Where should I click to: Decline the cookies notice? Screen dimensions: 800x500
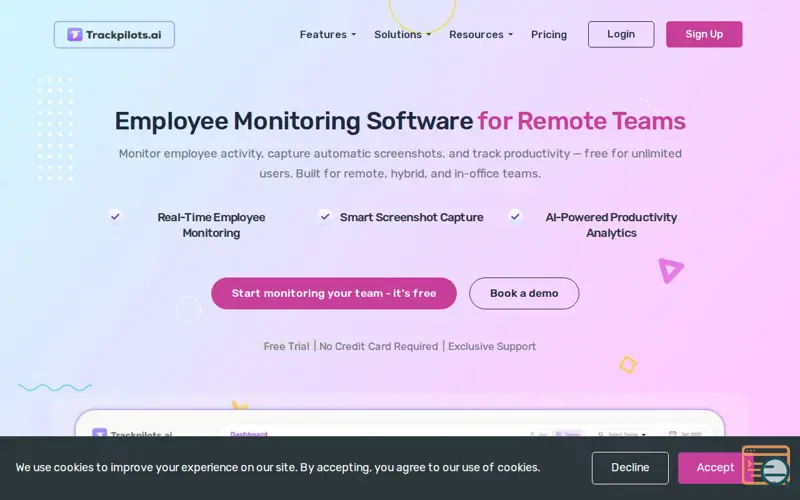pyautogui.click(x=630, y=468)
